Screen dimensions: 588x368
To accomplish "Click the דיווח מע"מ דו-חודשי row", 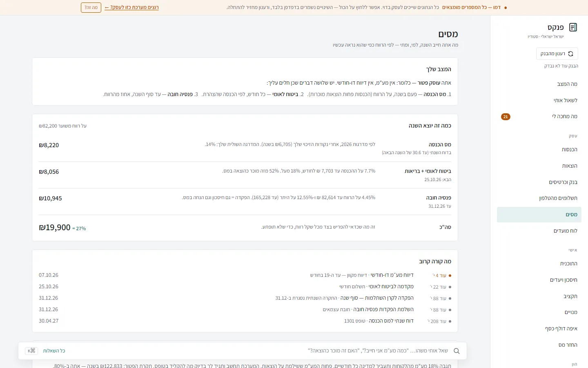I will click(245, 275).
